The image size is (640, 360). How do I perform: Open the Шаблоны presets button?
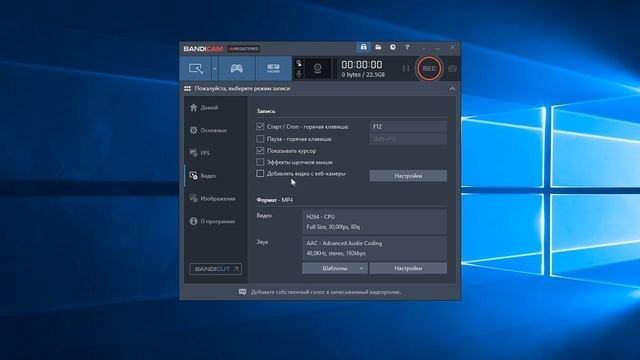pyautogui.click(x=335, y=268)
